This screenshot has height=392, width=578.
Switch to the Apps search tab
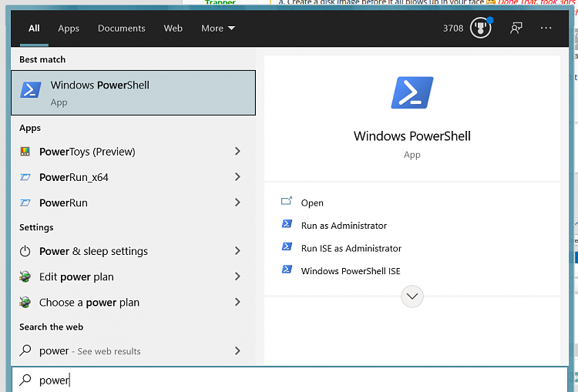point(69,28)
